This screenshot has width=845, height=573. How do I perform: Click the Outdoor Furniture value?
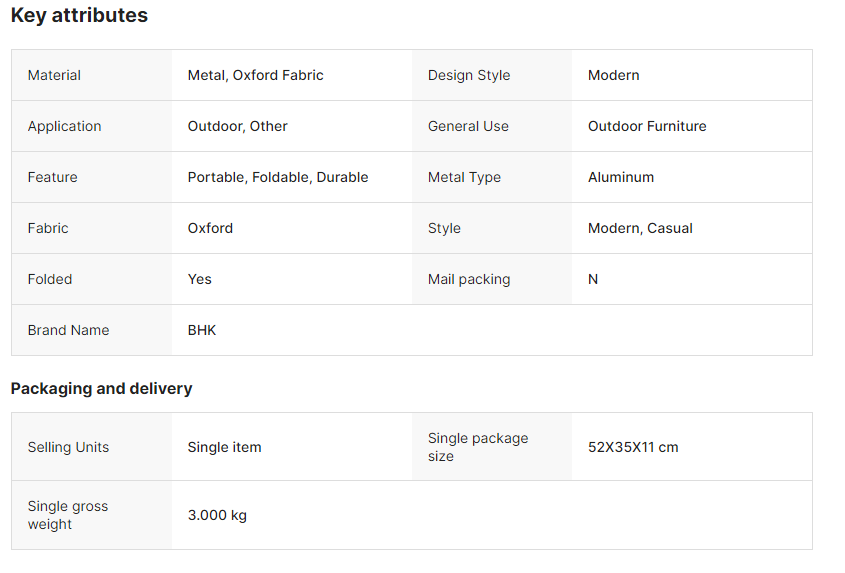(x=646, y=126)
